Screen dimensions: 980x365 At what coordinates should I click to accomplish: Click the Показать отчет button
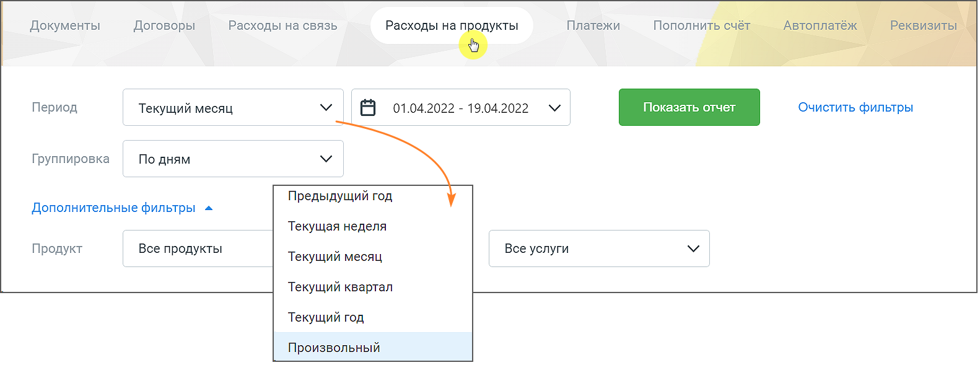pos(689,107)
